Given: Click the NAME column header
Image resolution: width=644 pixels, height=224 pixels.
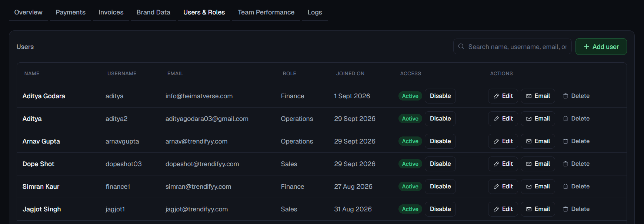Looking at the screenshot, I should coord(32,73).
